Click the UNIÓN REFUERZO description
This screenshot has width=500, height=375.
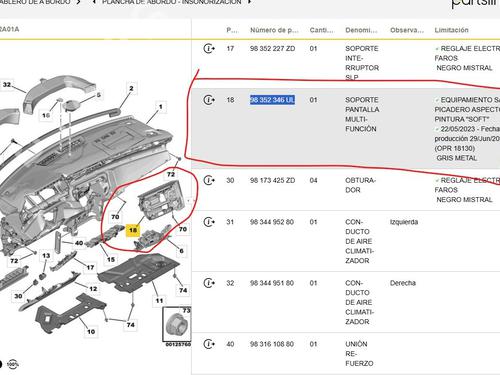[x=359, y=354]
